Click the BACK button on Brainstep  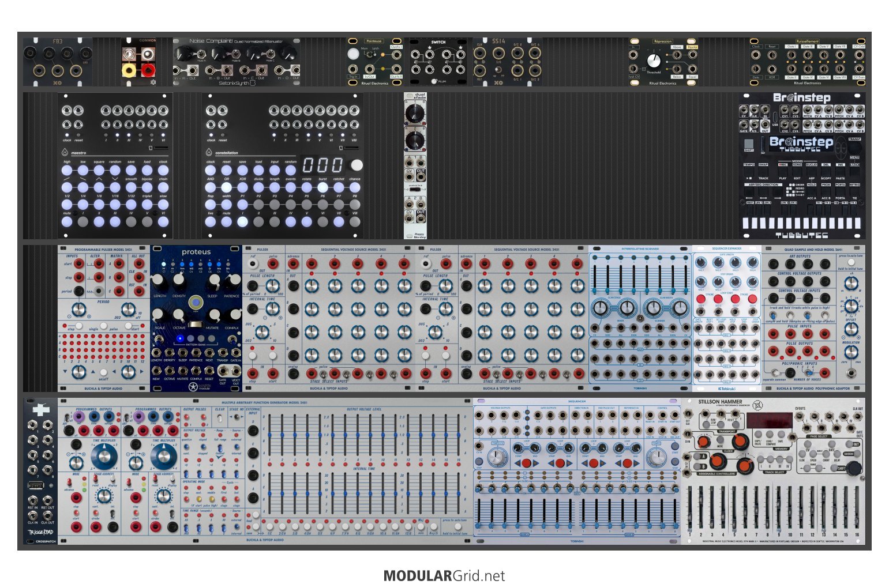tap(855, 171)
